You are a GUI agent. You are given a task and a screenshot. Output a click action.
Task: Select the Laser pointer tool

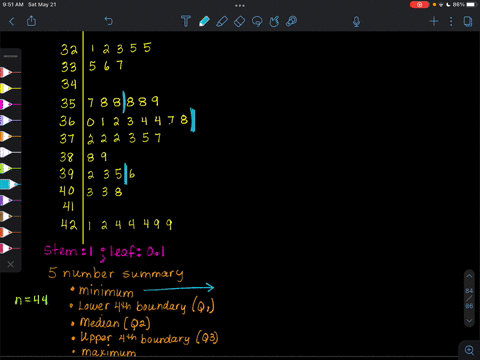coord(291,21)
